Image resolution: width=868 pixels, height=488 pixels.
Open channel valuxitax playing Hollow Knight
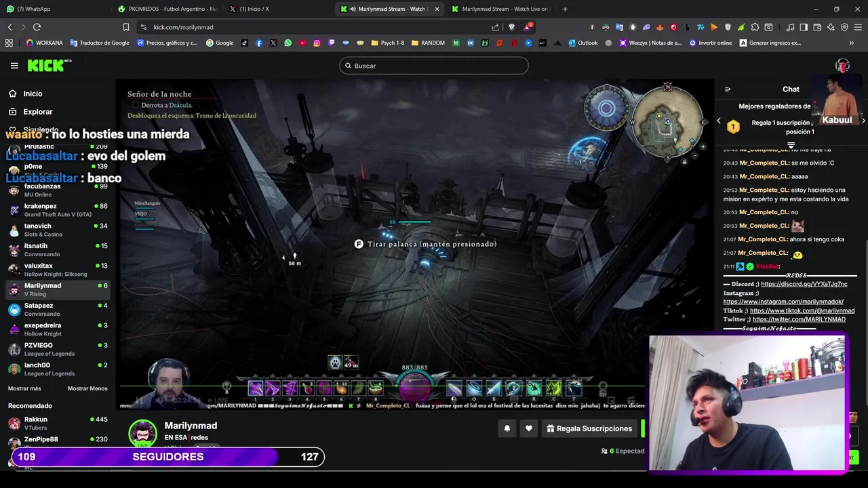[58, 270]
